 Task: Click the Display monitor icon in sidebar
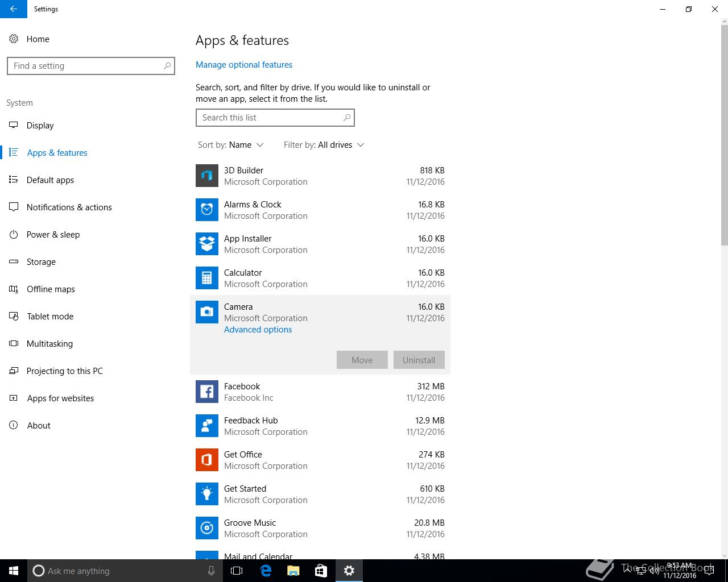14,125
